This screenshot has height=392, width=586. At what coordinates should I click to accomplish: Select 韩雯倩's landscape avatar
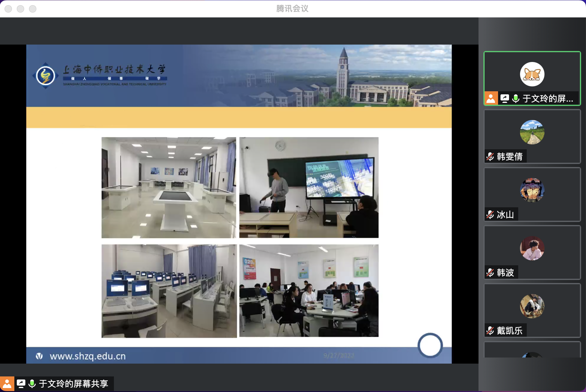(532, 132)
